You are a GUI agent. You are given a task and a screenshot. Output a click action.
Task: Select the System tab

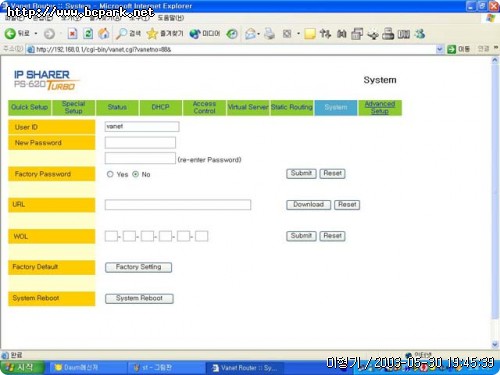pyautogui.click(x=336, y=107)
